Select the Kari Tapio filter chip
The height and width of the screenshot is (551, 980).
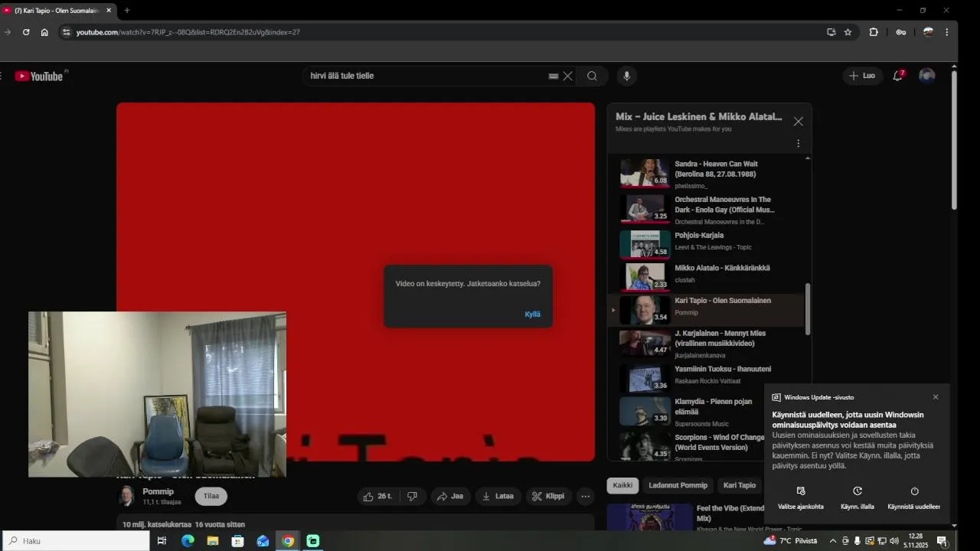(x=740, y=485)
